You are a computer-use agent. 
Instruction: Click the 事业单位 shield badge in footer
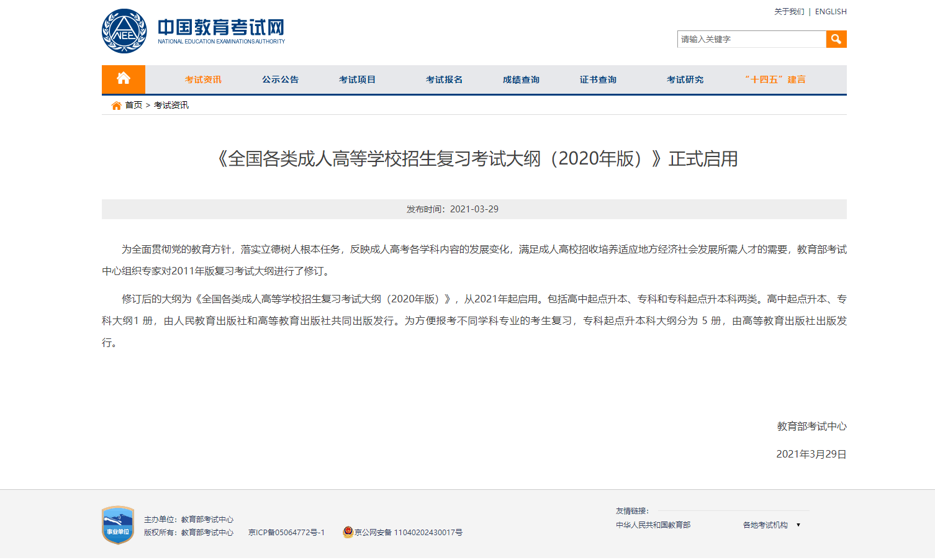coord(117,525)
